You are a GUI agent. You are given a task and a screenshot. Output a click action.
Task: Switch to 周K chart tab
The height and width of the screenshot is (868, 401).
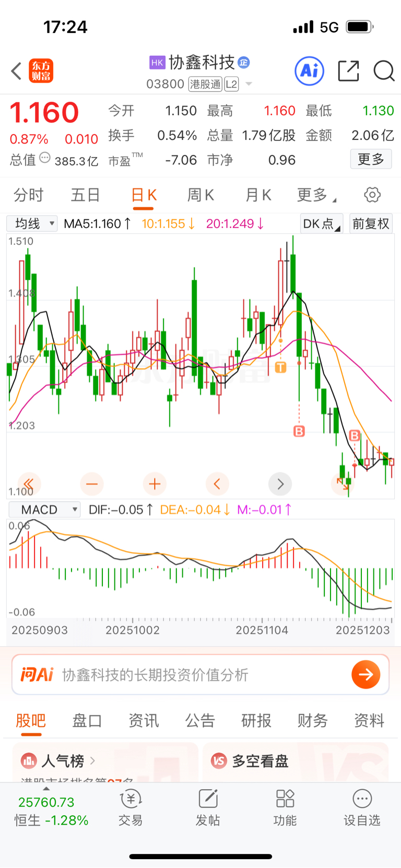(200, 195)
